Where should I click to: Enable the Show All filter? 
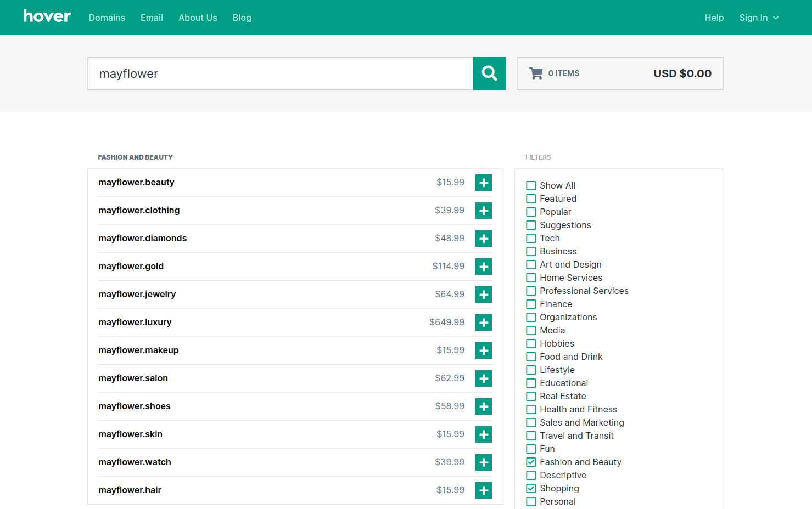tap(531, 186)
